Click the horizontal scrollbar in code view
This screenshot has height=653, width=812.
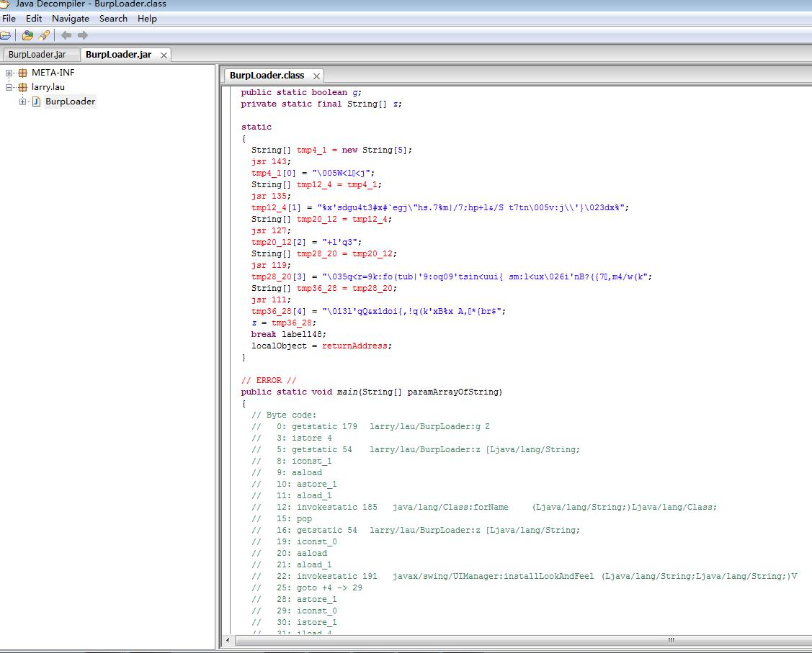670,640
